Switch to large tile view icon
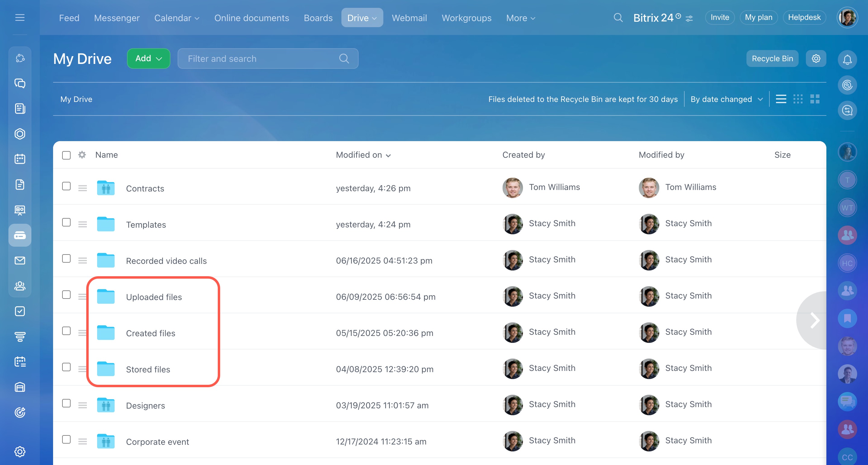 (815, 99)
